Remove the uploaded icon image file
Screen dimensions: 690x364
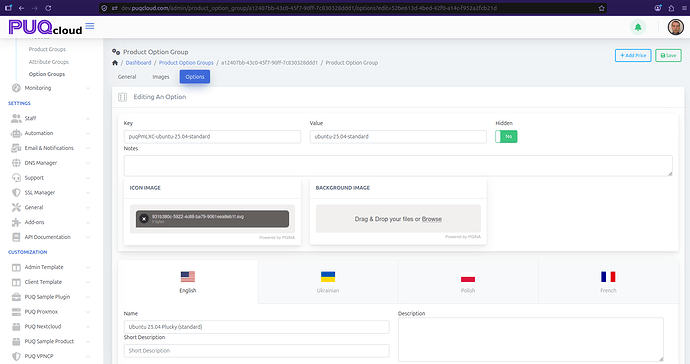pyautogui.click(x=144, y=218)
